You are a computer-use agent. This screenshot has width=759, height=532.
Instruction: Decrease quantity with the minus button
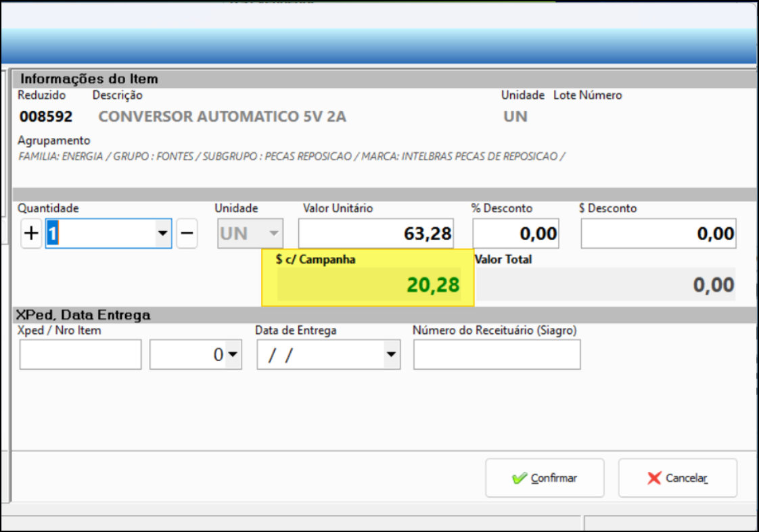point(187,234)
